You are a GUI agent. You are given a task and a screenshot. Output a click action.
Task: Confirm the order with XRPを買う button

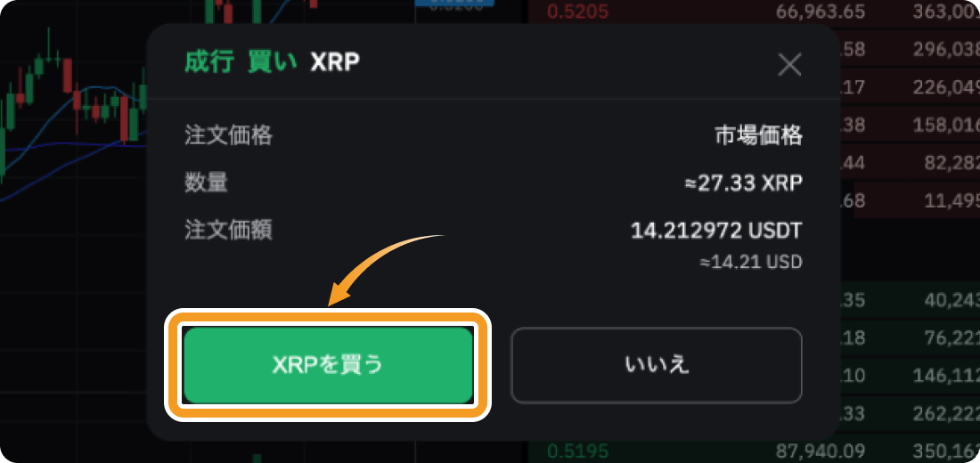point(328,366)
